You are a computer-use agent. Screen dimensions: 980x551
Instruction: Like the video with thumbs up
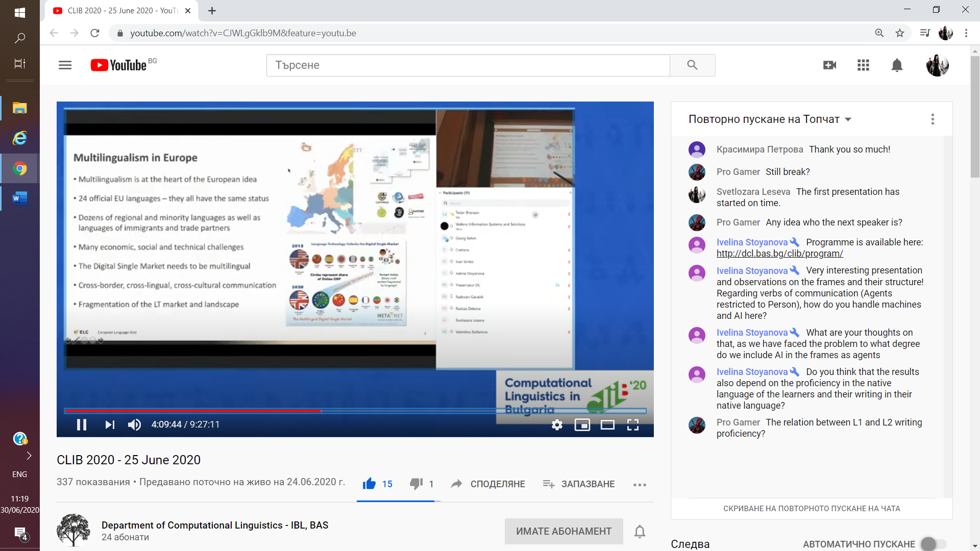(369, 484)
